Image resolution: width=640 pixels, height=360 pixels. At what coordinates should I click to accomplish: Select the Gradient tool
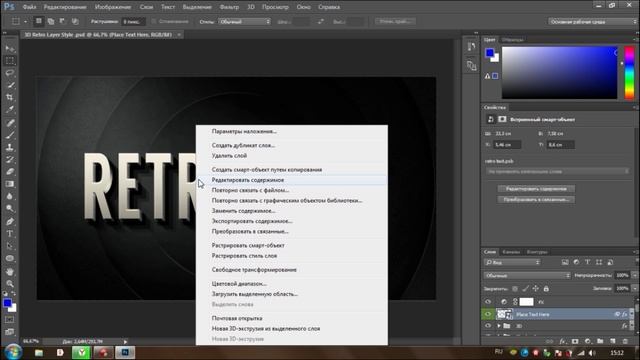click(x=10, y=184)
